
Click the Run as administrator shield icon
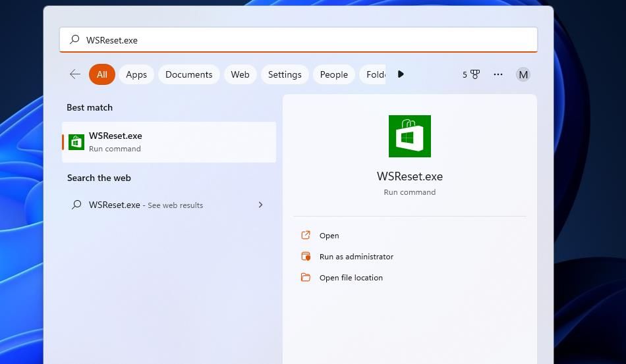pyautogui.click(x=305, y=256)
